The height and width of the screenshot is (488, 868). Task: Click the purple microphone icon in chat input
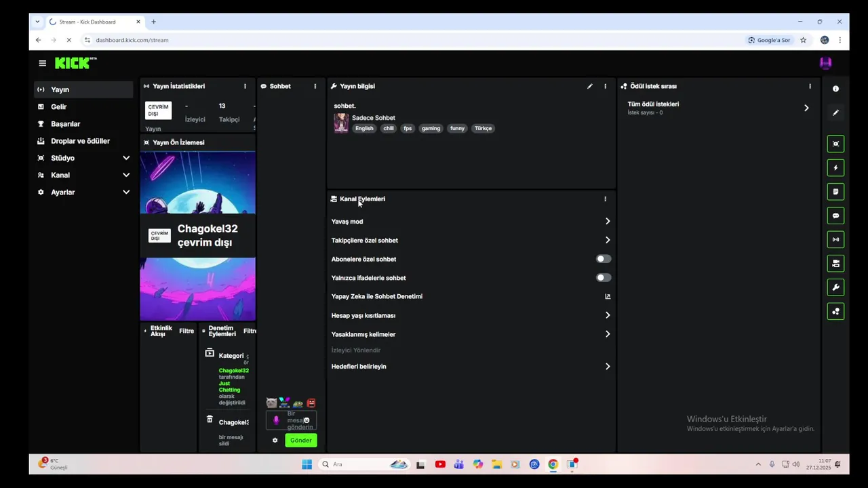tap(276, 420)
